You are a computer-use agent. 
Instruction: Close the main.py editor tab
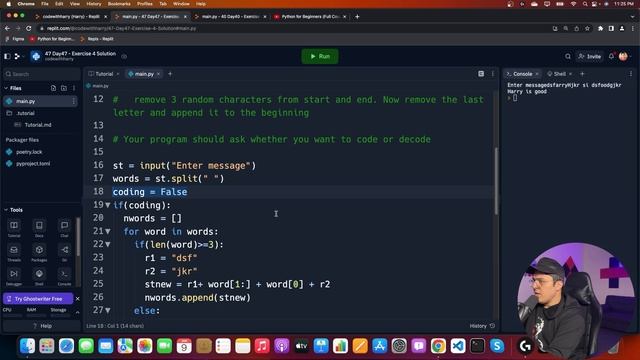point(159,74)
